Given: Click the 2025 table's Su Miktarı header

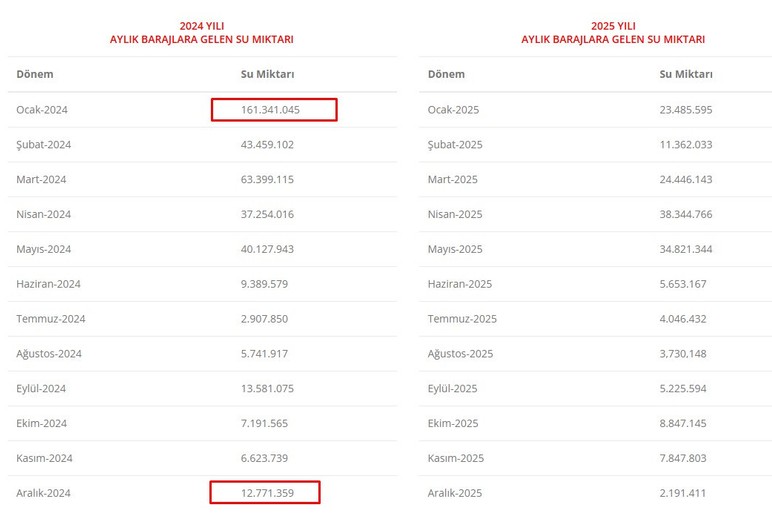Looking at the screenshot, I should 686,74.
